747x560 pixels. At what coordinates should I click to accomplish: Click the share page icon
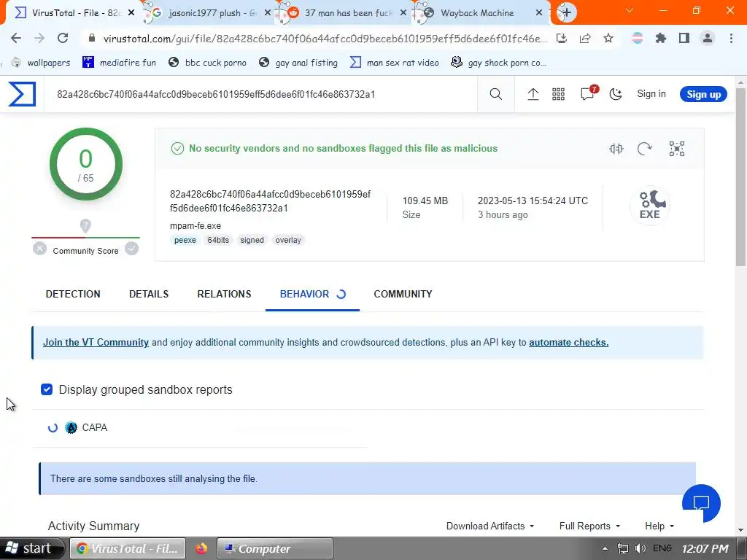pyautogui.click(x=585, y=38)
